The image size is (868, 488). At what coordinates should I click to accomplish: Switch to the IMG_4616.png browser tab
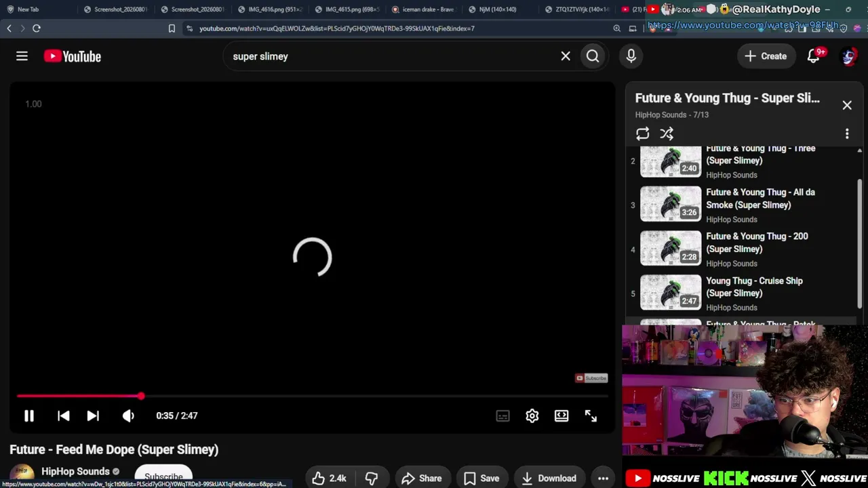tap(270, 9)
